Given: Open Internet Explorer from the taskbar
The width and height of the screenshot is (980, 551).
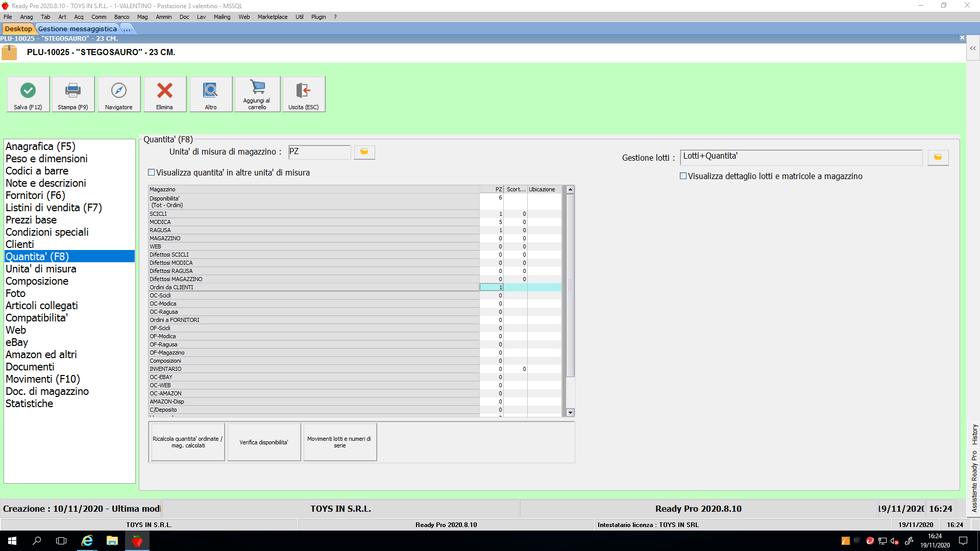Looking at the screenshot, I should pyautogui.click(x=87, y=541).
